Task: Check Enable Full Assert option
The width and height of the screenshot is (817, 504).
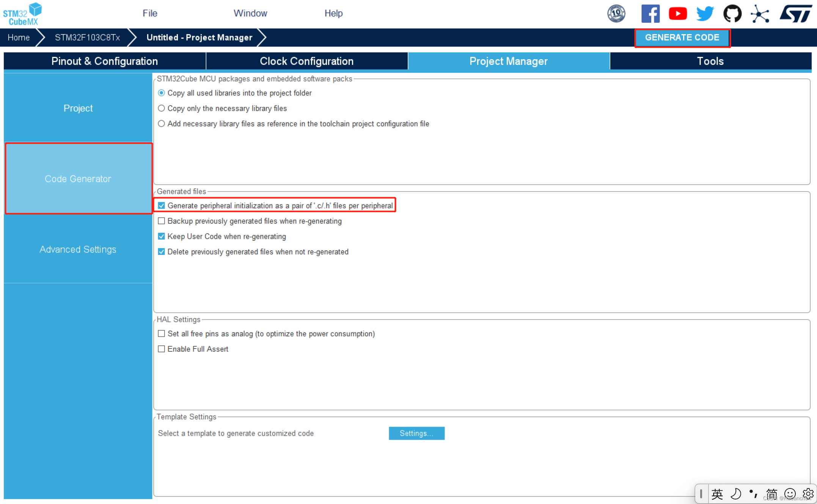Action: tap(162, 349)
